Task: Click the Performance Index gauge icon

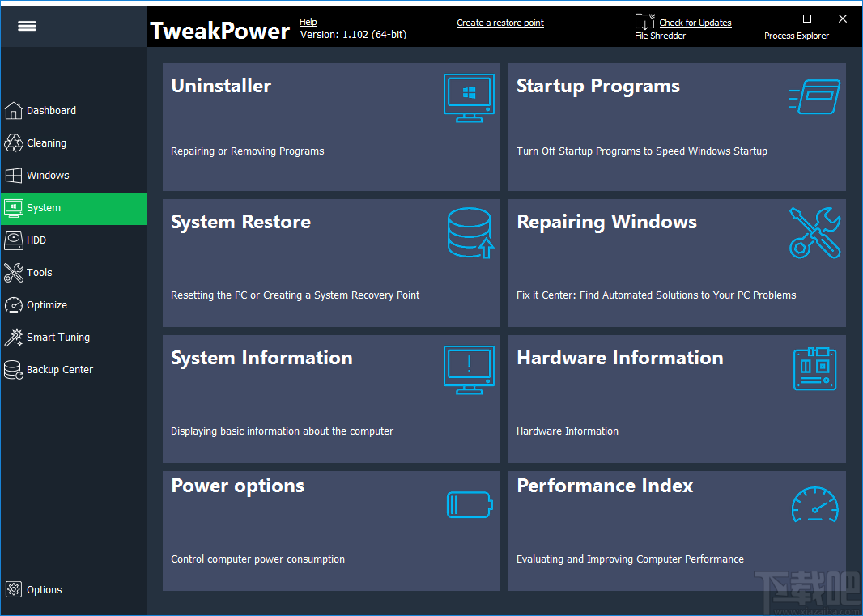Action: pos(814,504)
